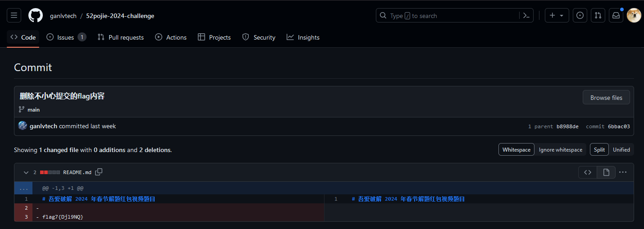Open the notifications inbox
The width and height of the screenshot is (644, 229).
(616, 15)
